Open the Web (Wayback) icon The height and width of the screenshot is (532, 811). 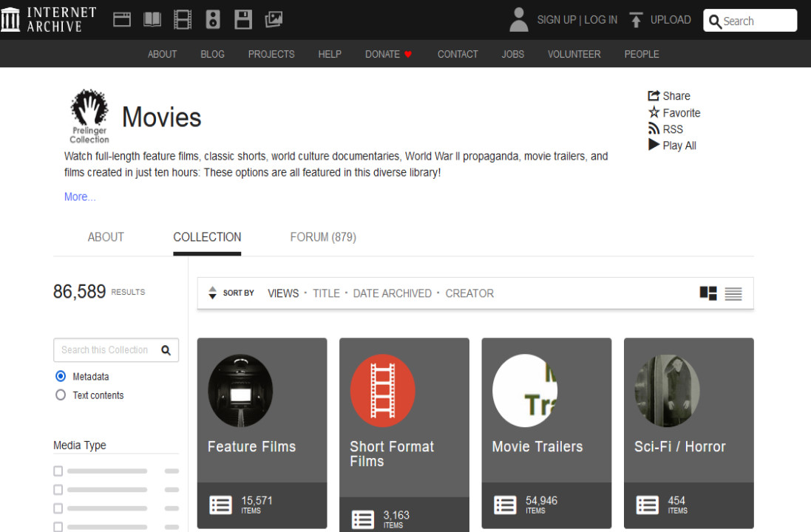pyautogui.click(x=122, y=20)
